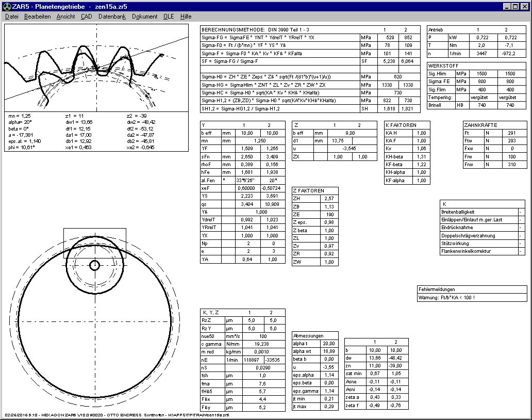Image resolution: width=532 pixels, height=420 pixels.
Task: Open the Bearbeiten menu
Action: point(38,17)
